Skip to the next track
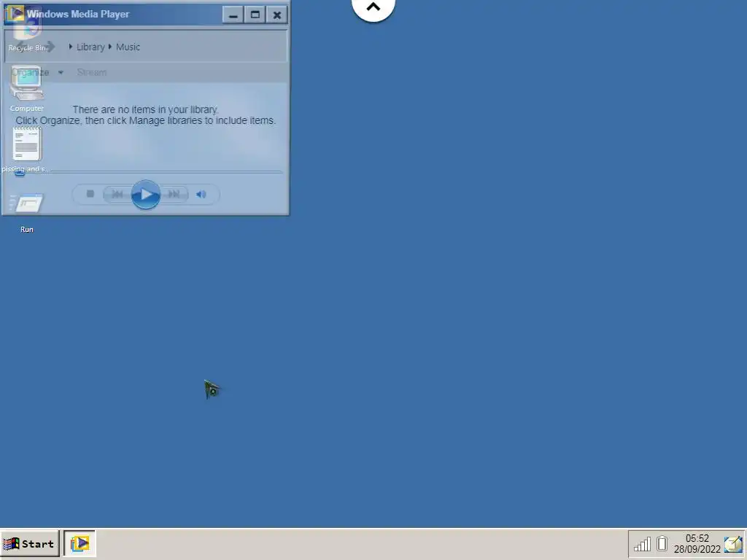 [x=174, y=194]
